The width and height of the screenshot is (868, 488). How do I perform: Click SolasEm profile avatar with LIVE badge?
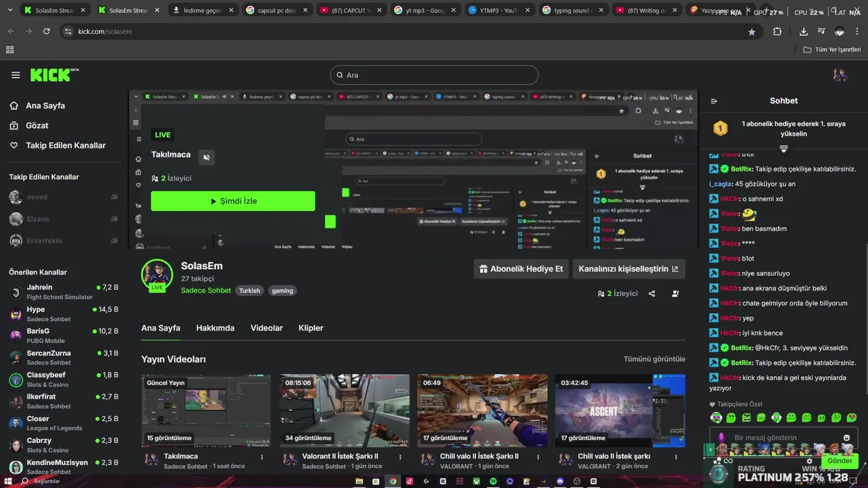coord(157,274)
